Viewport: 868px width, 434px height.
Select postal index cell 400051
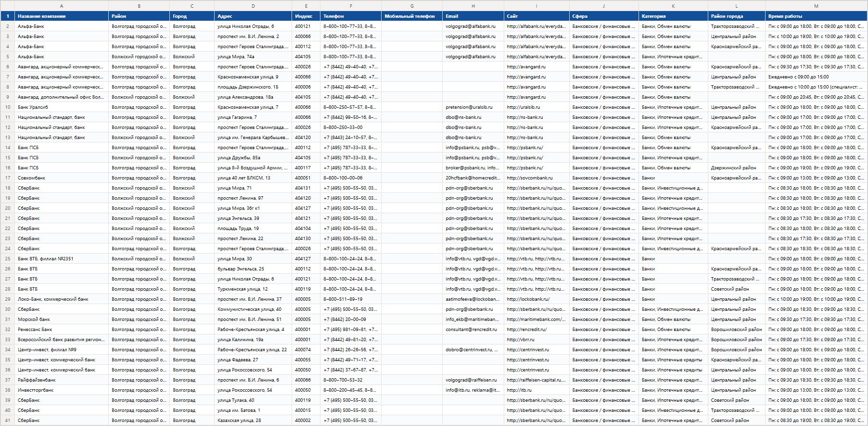306,178
